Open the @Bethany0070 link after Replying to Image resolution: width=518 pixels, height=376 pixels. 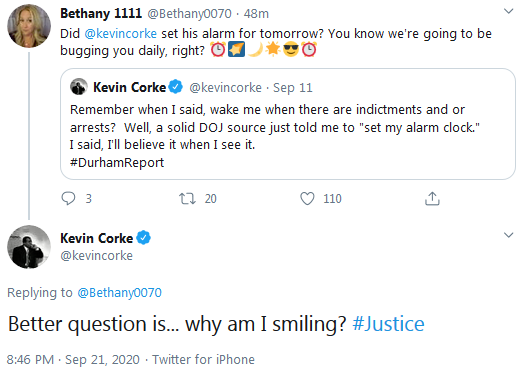[119, 293]
